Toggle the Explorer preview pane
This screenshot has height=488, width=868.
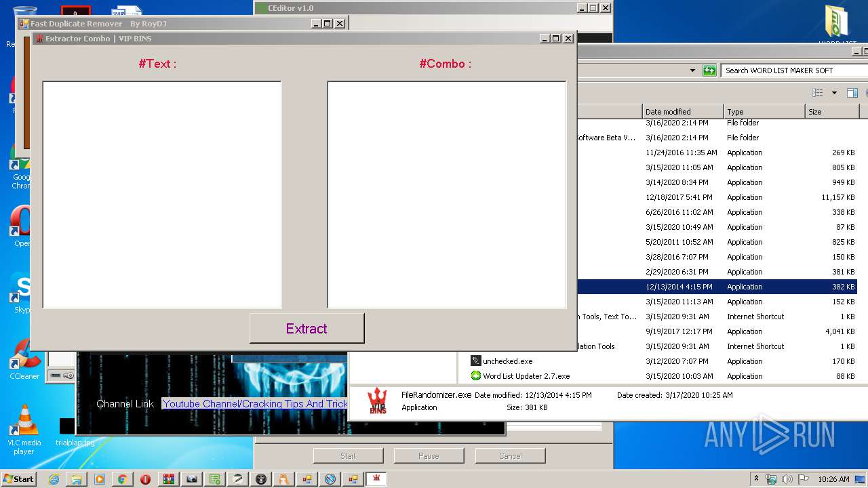pyautogui.click(x=852, y=93)
